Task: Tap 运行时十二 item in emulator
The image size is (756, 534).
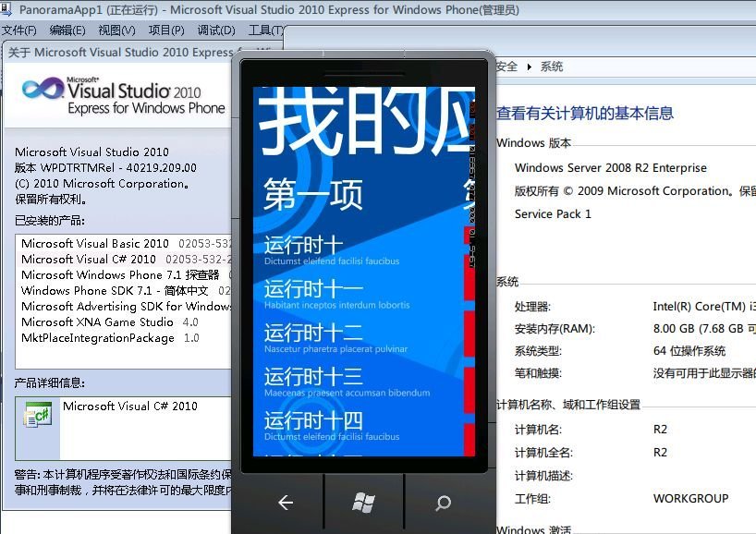Action: click(335, 338)
